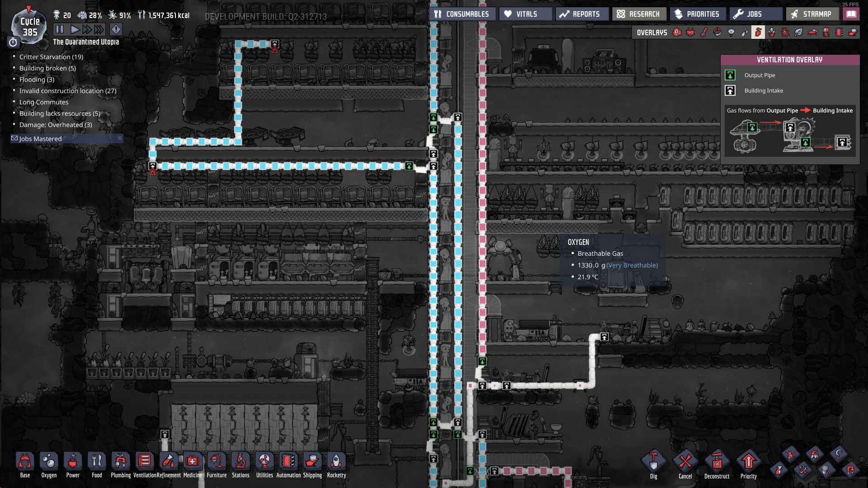
Task: Show the Temperature overlay thermometer icon
Action: (x=704, y=33)
